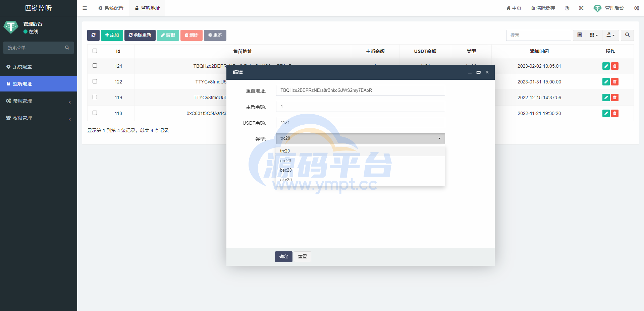Click the language translate icon in header
The width and height of the screenshot is (644, 311).
tap(567, 8)
